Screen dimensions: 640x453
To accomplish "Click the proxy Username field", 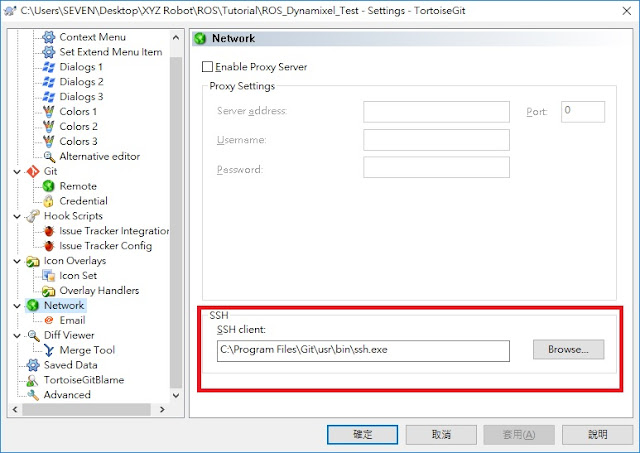I will 436,140.
